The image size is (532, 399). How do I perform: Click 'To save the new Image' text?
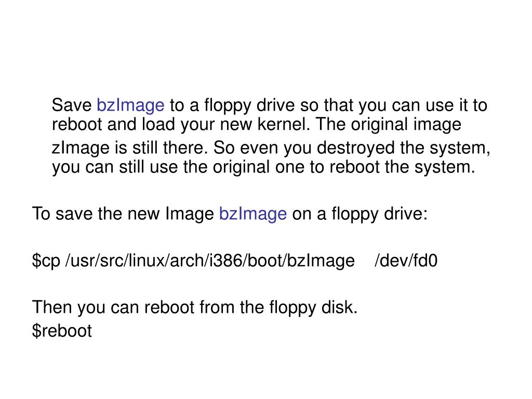(x=123, y=215)
